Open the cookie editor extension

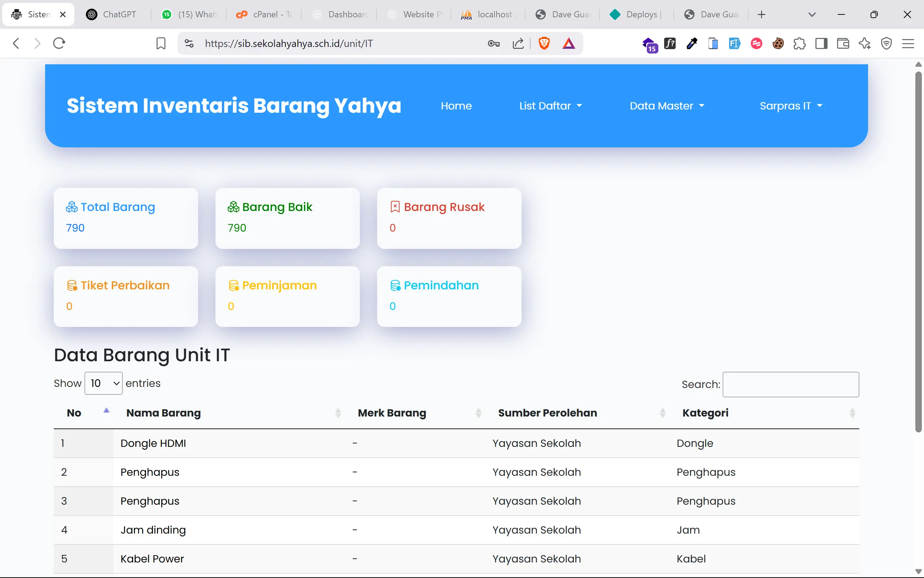pos(778,44)
